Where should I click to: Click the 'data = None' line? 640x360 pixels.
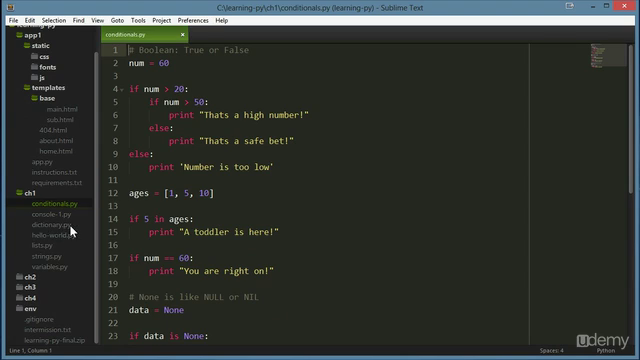[x=156, y=310]
